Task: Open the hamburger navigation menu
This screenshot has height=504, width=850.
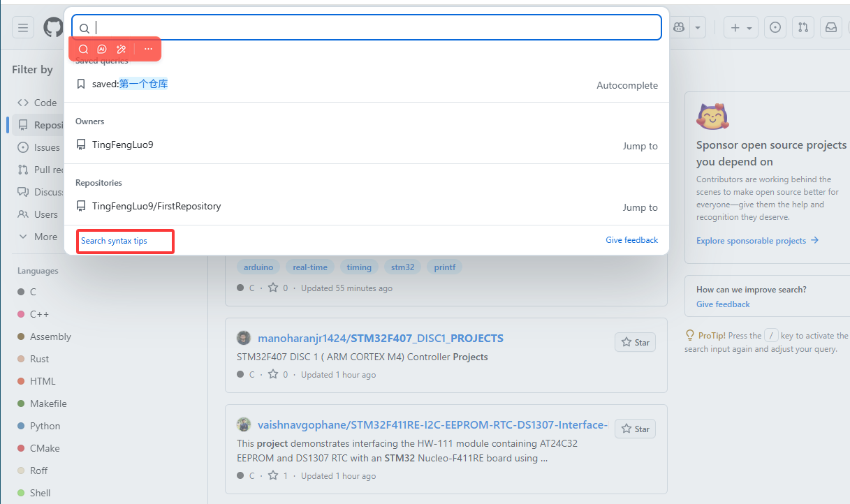Action: (x=23, y=28)
